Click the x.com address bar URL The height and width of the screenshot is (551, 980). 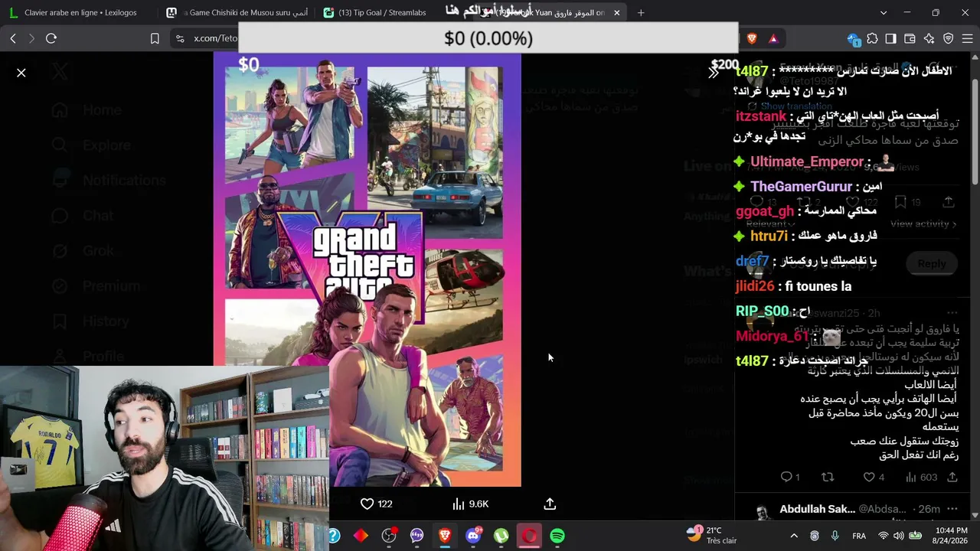[215, 38]
